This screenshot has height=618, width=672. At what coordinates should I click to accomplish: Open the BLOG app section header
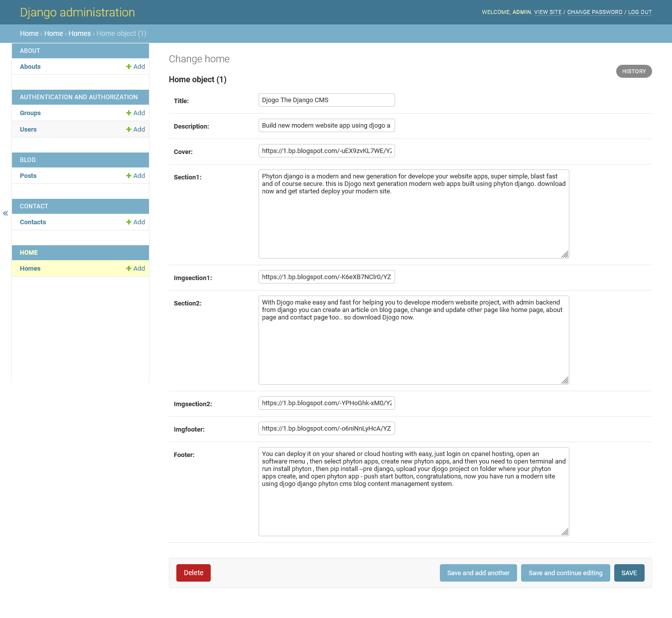point(28,160)
